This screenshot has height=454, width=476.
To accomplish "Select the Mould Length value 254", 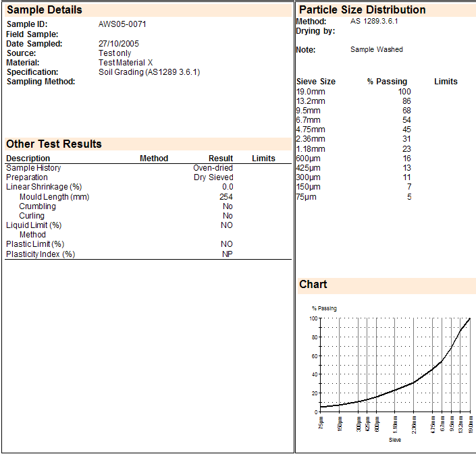I will tap(226, 197).
